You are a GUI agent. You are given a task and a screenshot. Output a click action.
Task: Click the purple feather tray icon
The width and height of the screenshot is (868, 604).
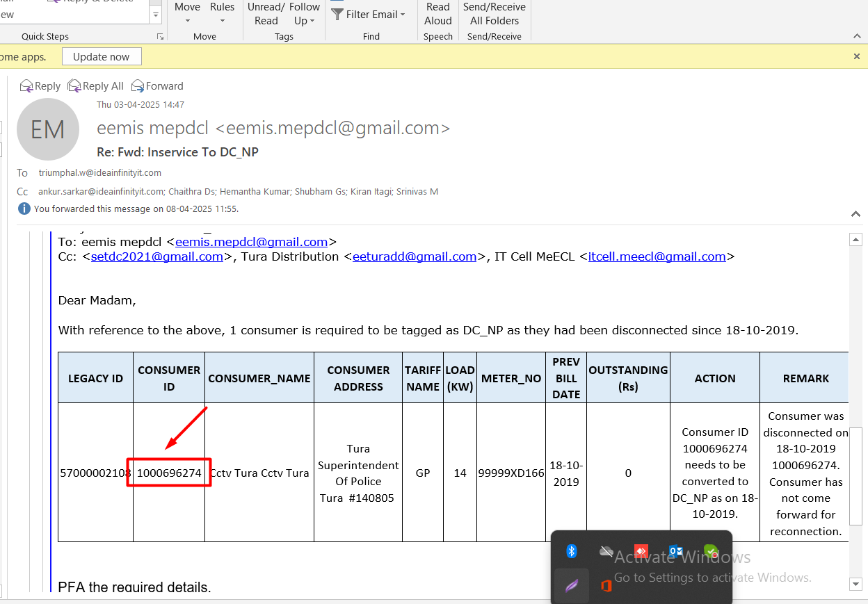tap(572, 586)
